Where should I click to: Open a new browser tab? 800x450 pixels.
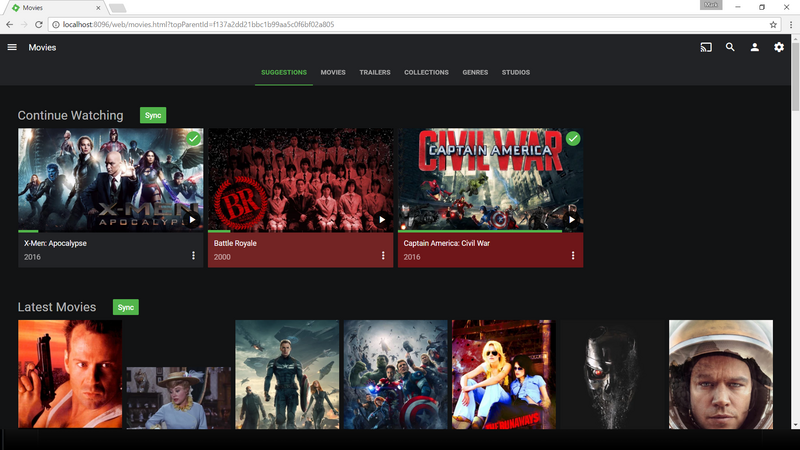click(x=117, y=8)
